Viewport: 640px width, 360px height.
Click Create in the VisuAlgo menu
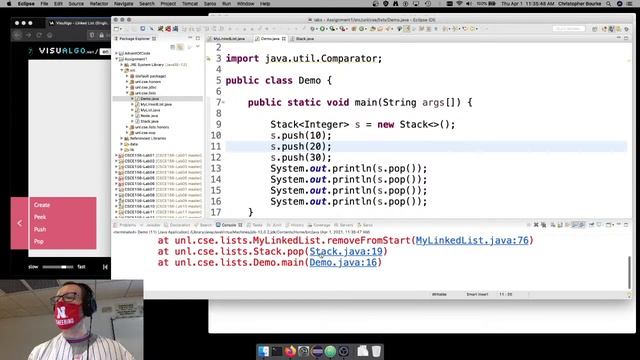[42, 205]
